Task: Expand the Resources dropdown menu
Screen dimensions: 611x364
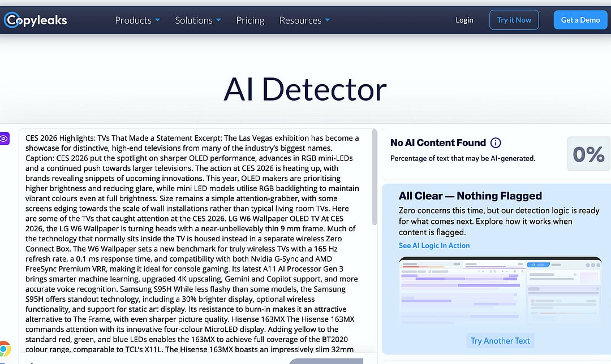Action: click(304, 20)
